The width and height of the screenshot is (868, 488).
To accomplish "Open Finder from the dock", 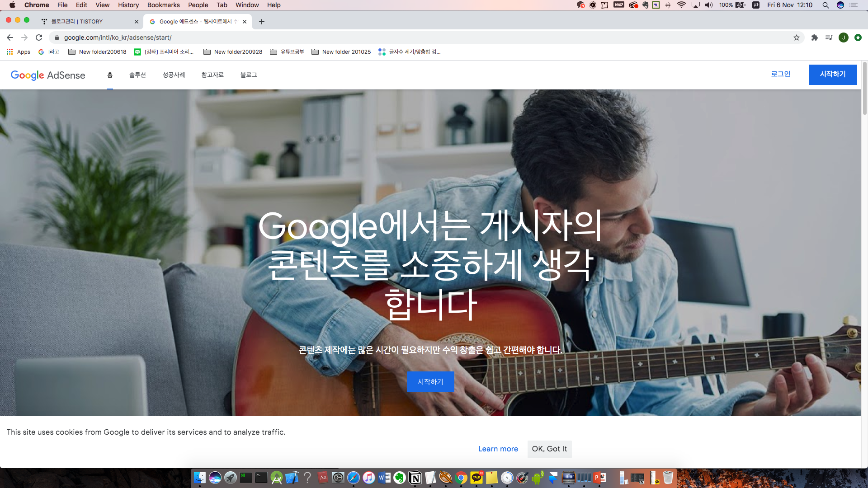I will 199,478.
